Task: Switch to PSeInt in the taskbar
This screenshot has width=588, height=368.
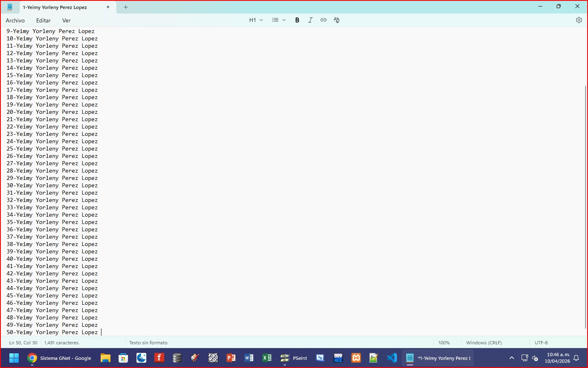Action: coord(294,358)
